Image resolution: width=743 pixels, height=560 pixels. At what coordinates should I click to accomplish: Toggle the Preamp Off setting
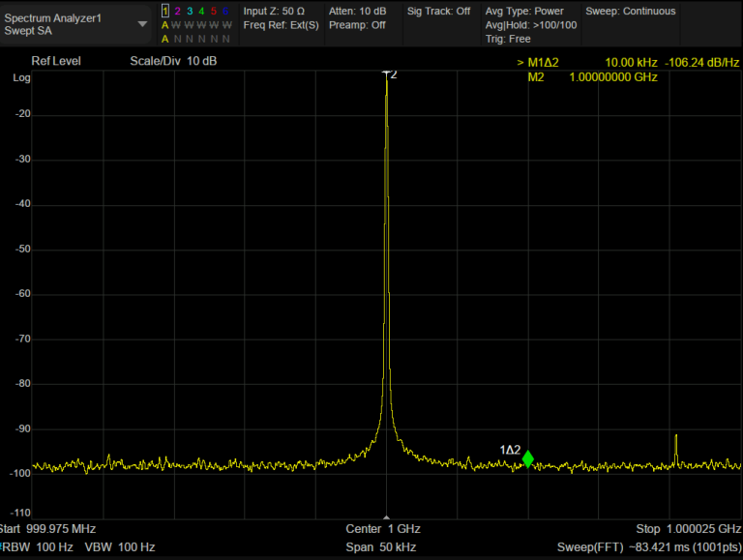357,25
